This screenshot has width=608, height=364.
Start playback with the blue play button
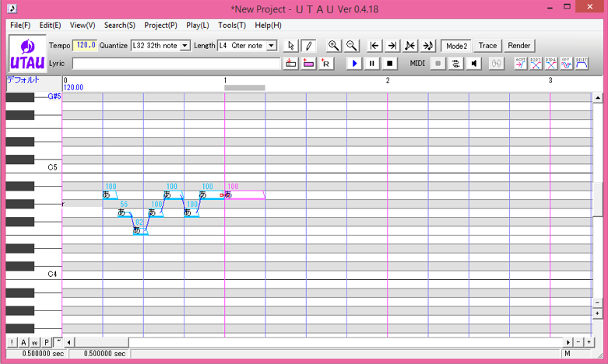click(x=354, y=64)
